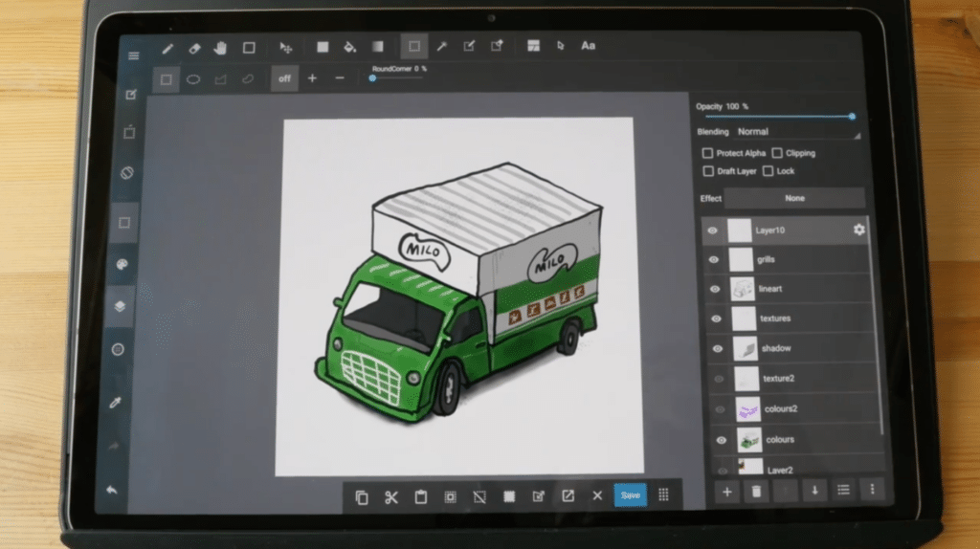
Task: Enable the Protect Alpha checkbox
Action: [x=707, y=153]
